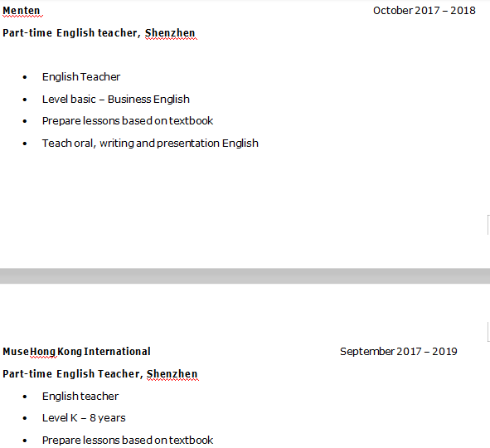Click the 'Level K – 8 years' line
Image resolution: width=490 pixels, height=448 pixels.
coord(84,418)
